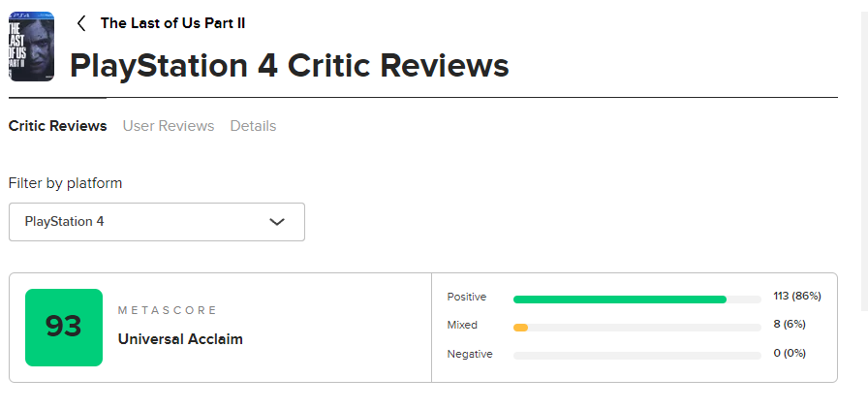Click the green 93 Metascore badge
868x410 pixels.
(x=64, y=328)
